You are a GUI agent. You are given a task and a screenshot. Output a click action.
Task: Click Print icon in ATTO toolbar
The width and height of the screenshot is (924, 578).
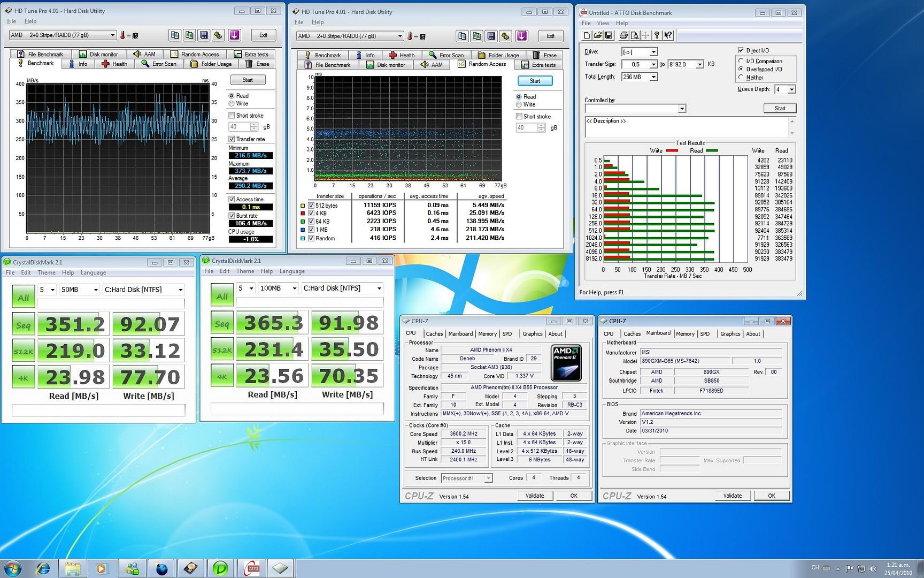623,35
